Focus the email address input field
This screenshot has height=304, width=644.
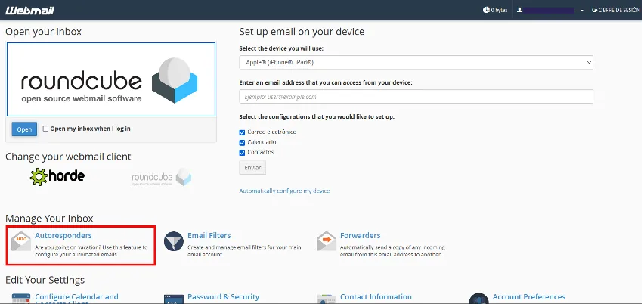point(416,97)
